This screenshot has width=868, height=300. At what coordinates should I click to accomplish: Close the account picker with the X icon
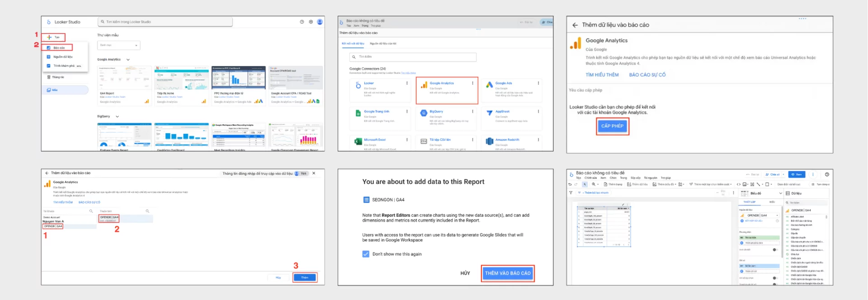tap(314, 173)
